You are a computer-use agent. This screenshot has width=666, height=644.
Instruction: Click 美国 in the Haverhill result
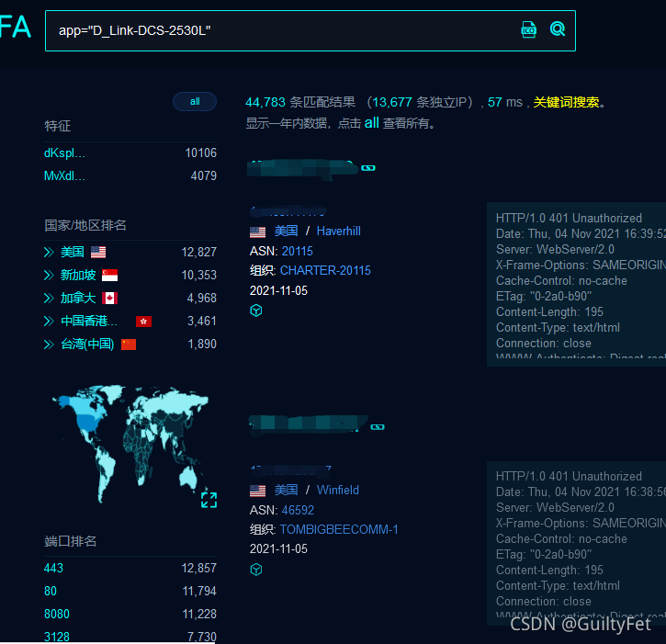(286, 232)
